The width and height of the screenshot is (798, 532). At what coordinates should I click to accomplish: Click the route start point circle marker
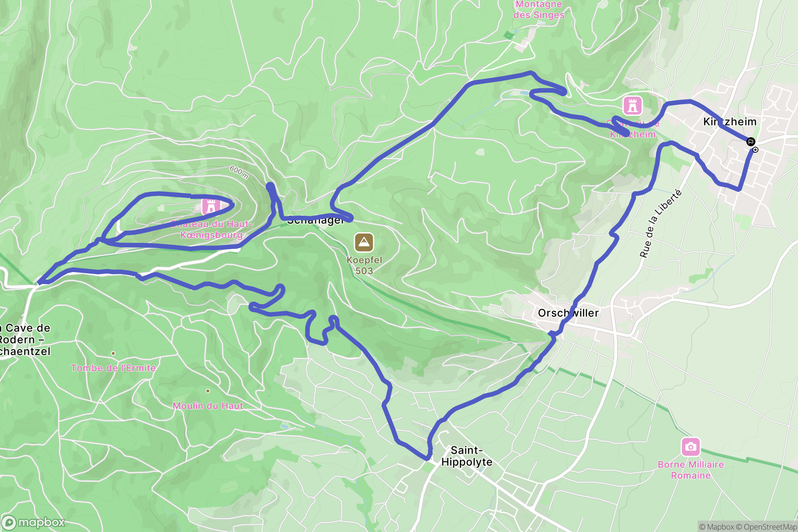[x=755, y=150]
